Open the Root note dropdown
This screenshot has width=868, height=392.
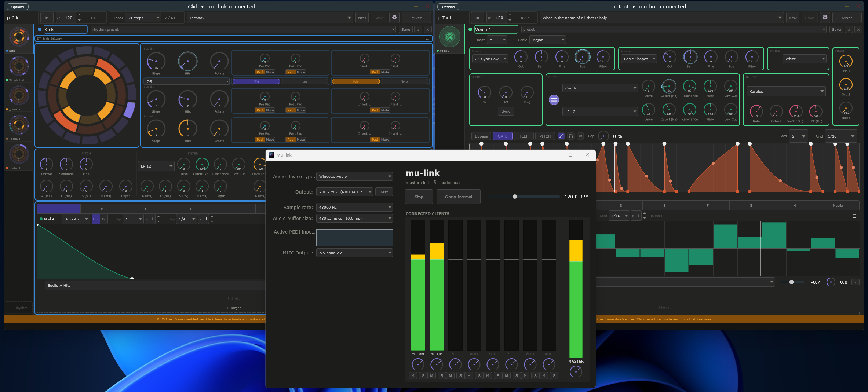click(497, 40)
